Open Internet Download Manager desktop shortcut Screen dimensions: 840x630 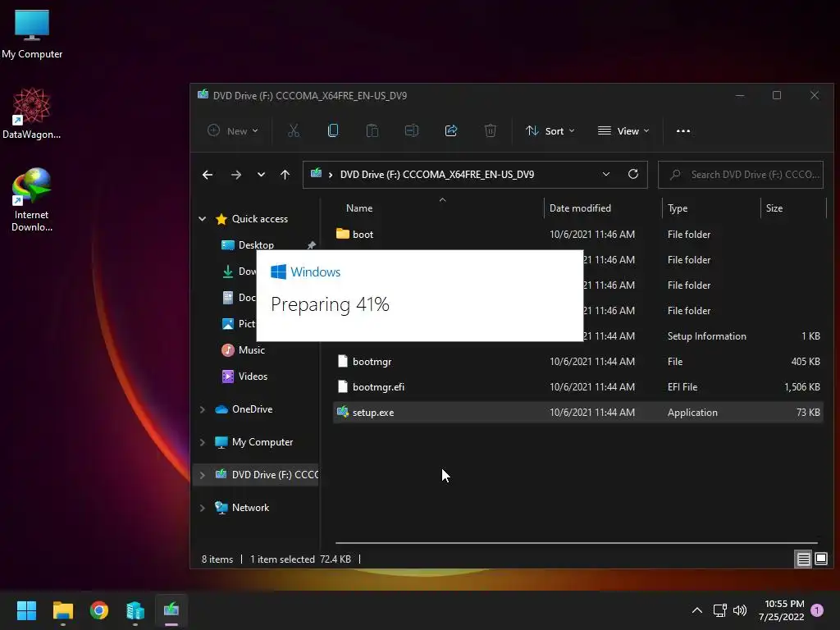coord(32,199)
